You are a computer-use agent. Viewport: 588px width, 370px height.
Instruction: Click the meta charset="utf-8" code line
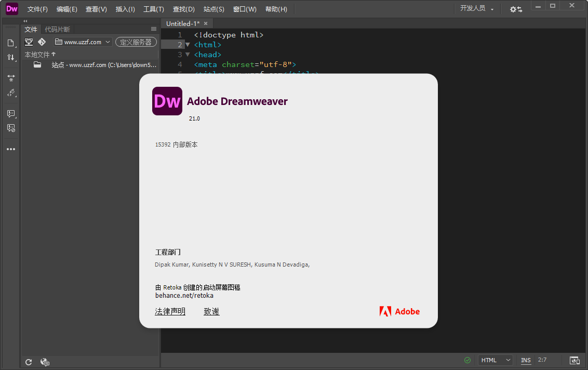pos(245,64)
